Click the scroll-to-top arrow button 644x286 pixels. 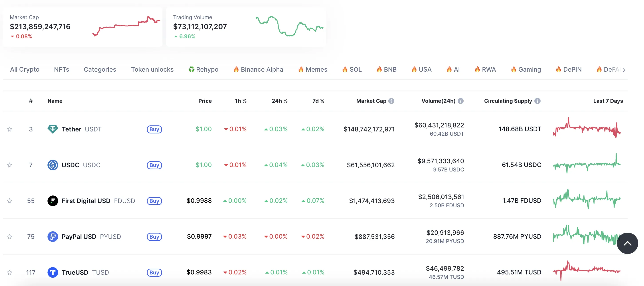click(x=627, y=243)
